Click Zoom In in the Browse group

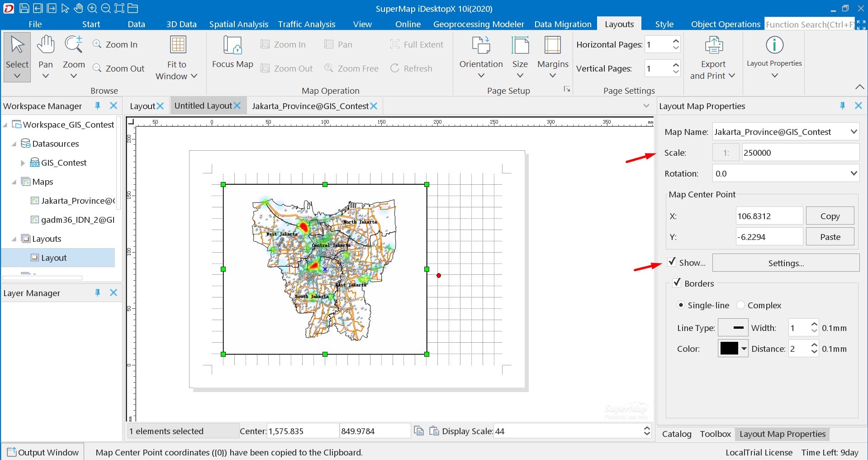(115, 44)
